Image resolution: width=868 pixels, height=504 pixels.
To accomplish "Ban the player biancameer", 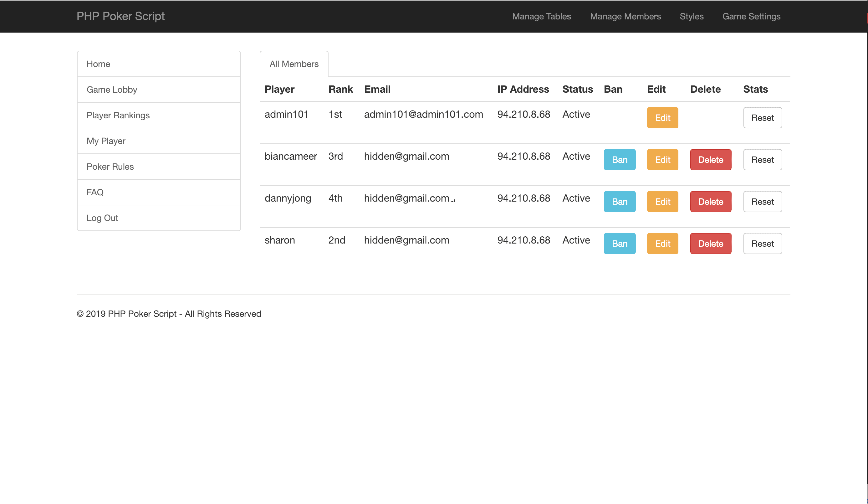I will click(x=620, y=160).
